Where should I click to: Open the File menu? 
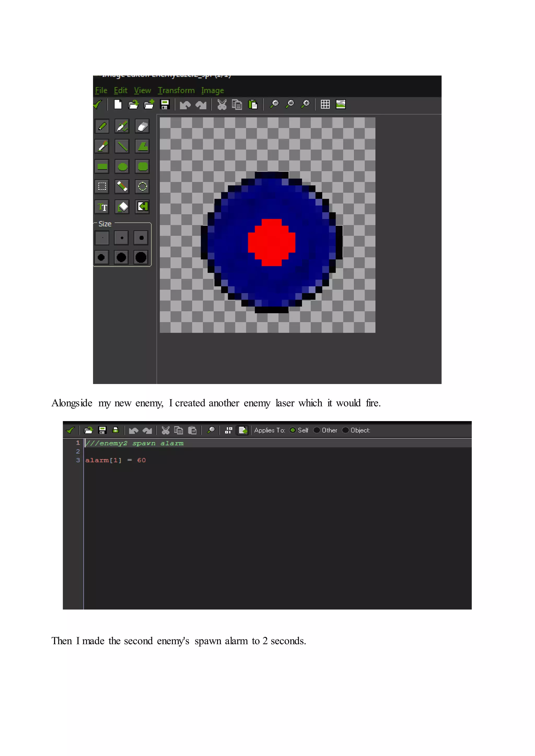tap(101, 90)
